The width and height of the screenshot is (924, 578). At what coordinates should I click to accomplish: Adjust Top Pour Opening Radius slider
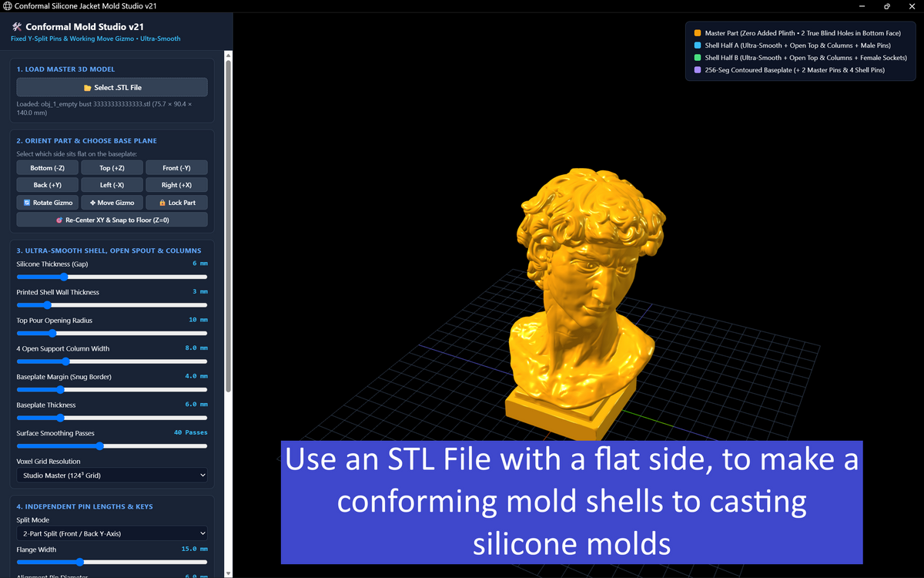112,333
